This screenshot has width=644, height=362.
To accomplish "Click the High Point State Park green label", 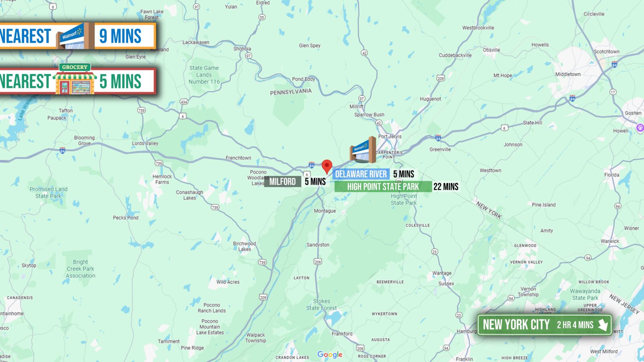I will click(383, 187).
